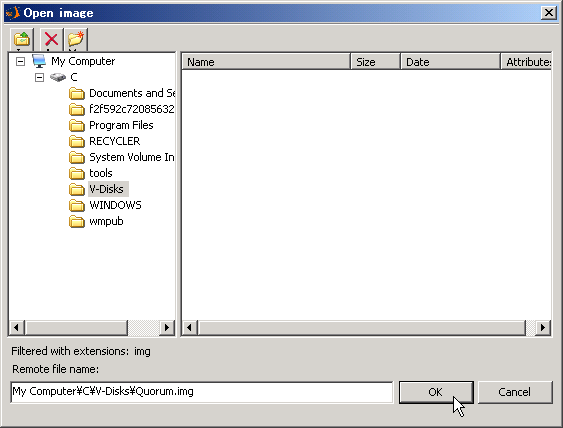Click the file list's right scroll arrow
Screen dimensions: 563x428
[543, 327]
